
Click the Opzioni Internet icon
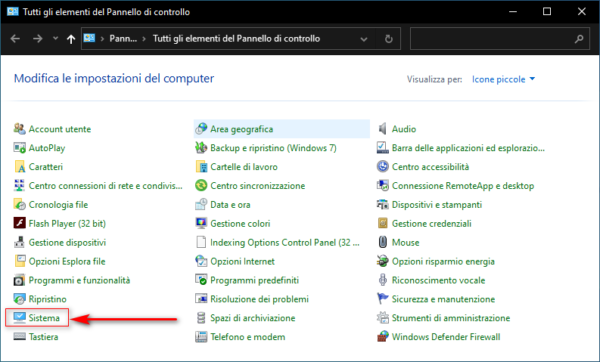click(x=201, y=261)
